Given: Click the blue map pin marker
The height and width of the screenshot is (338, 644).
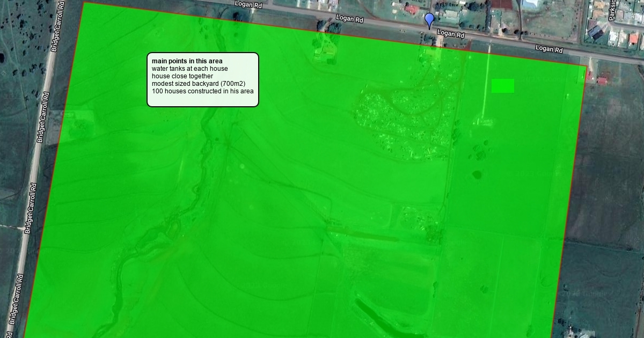Looking at the screenshot, I should click(x=429, y=21).
